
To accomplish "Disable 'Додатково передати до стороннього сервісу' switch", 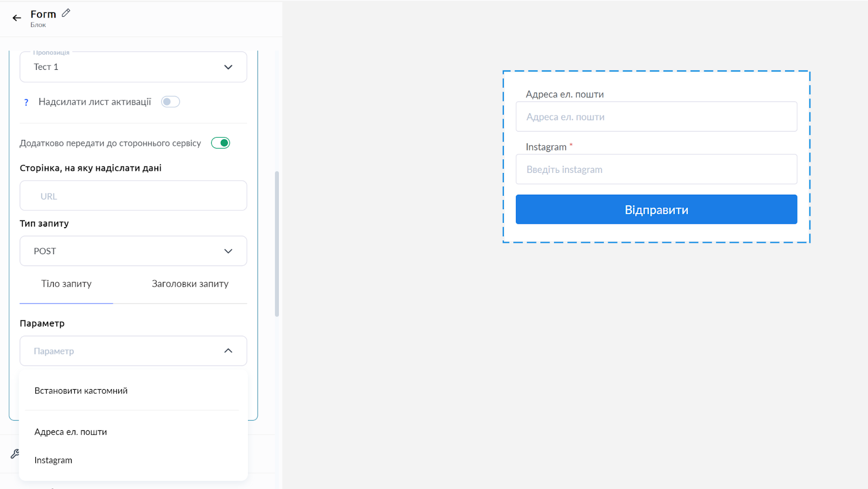I will pos(221,143).
